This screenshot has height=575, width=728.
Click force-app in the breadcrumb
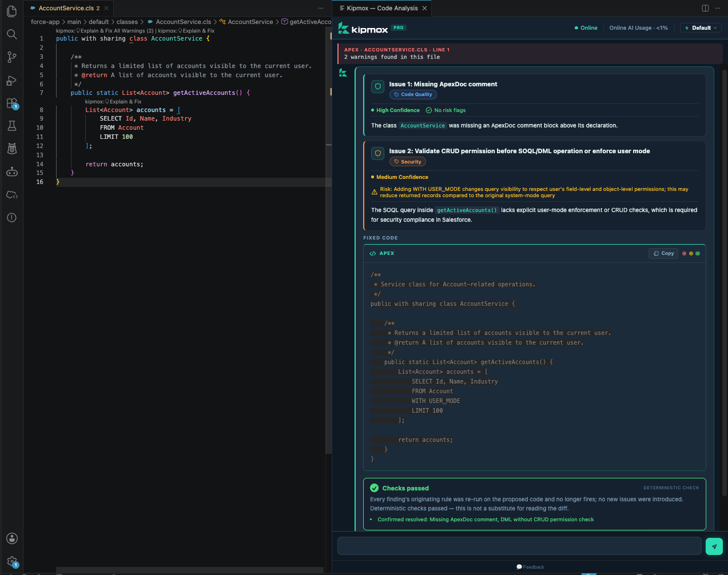(45, 22)
